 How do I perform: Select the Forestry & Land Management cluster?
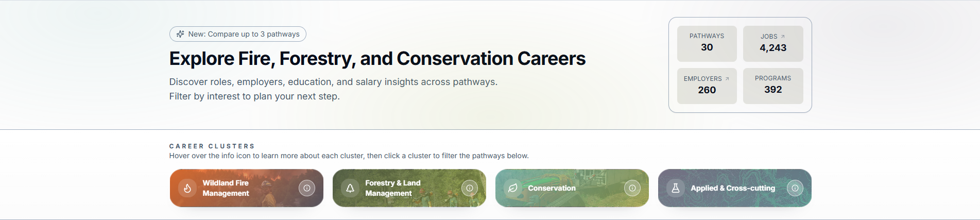[402, 188]
